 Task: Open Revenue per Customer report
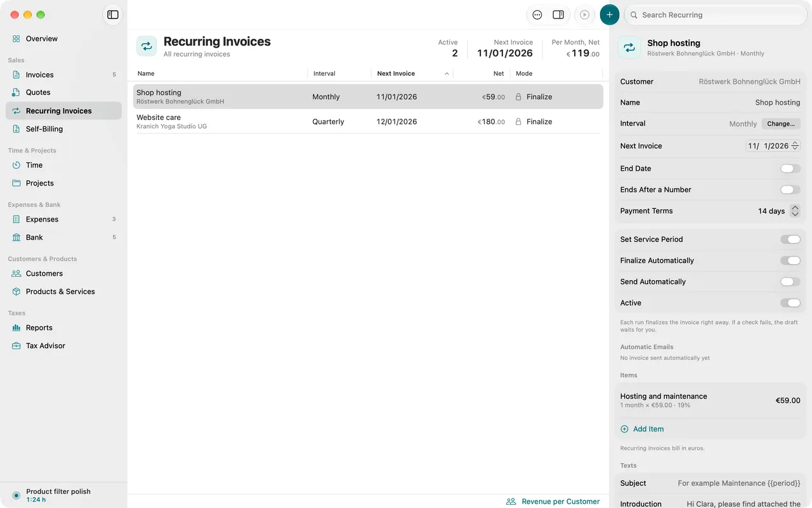point(553,502)
